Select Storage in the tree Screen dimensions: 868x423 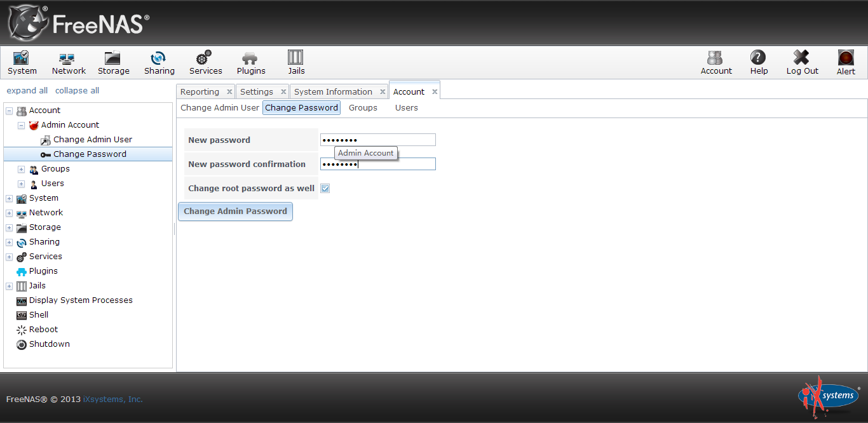point(45,227)
